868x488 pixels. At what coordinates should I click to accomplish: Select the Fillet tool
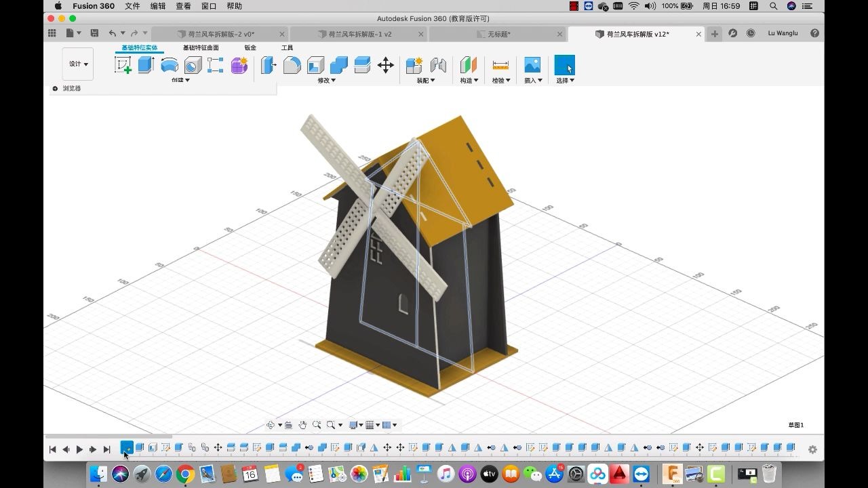[x=292, y=65]
